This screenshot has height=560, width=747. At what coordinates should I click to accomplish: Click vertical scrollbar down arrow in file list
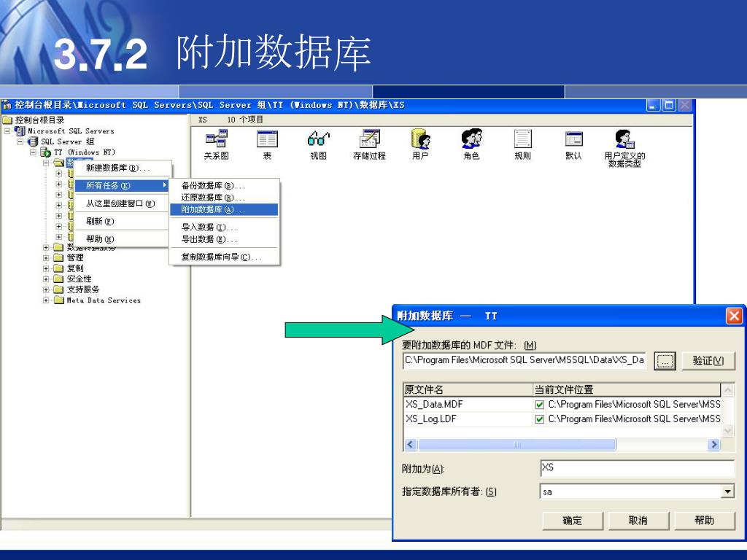point(727,431)
